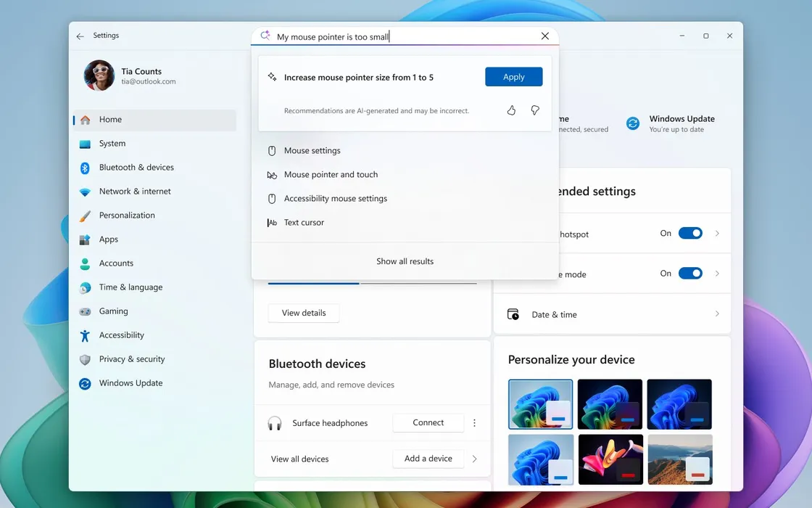Click the System monitor icon

(85, 144)
